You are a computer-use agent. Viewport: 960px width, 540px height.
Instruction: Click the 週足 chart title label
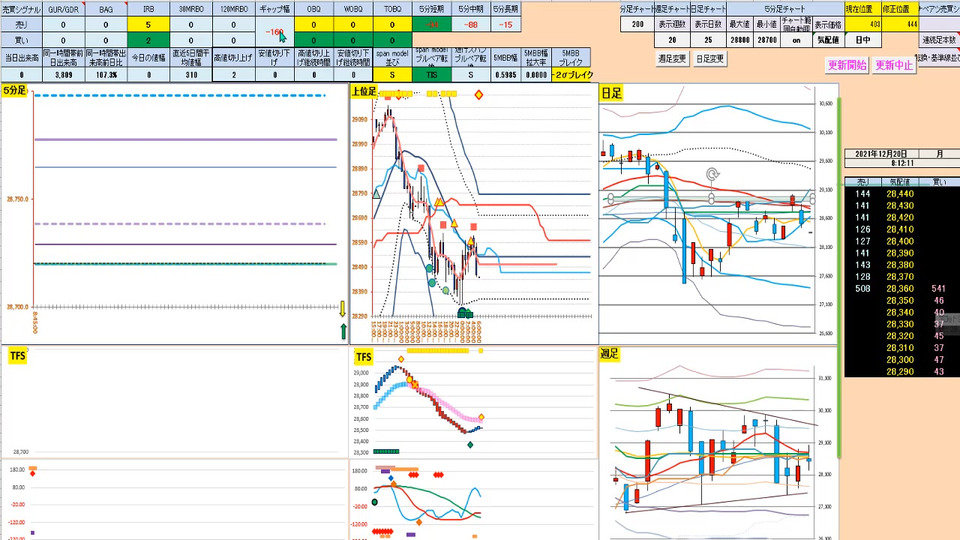point(610,354)
